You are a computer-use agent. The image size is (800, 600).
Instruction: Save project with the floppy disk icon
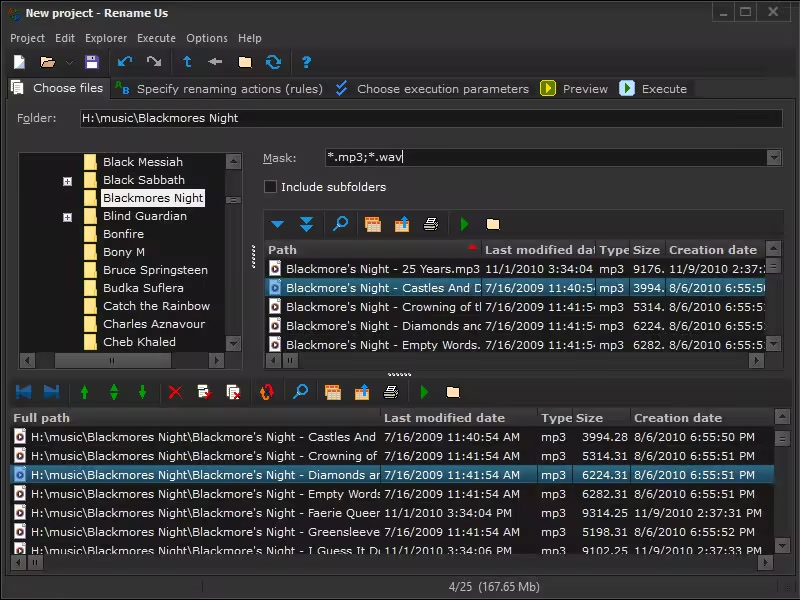coord(92,62)
